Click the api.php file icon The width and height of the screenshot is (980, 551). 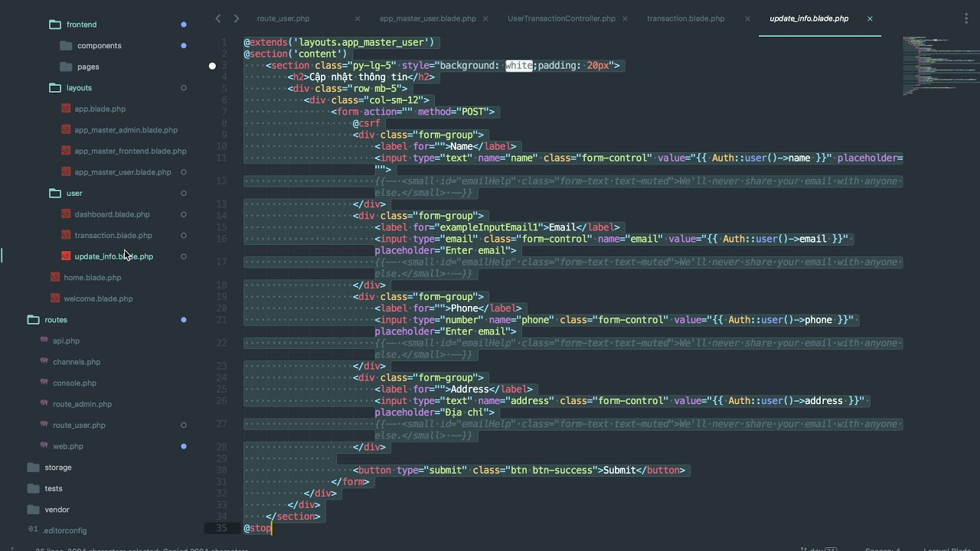(x=44, y=341)
